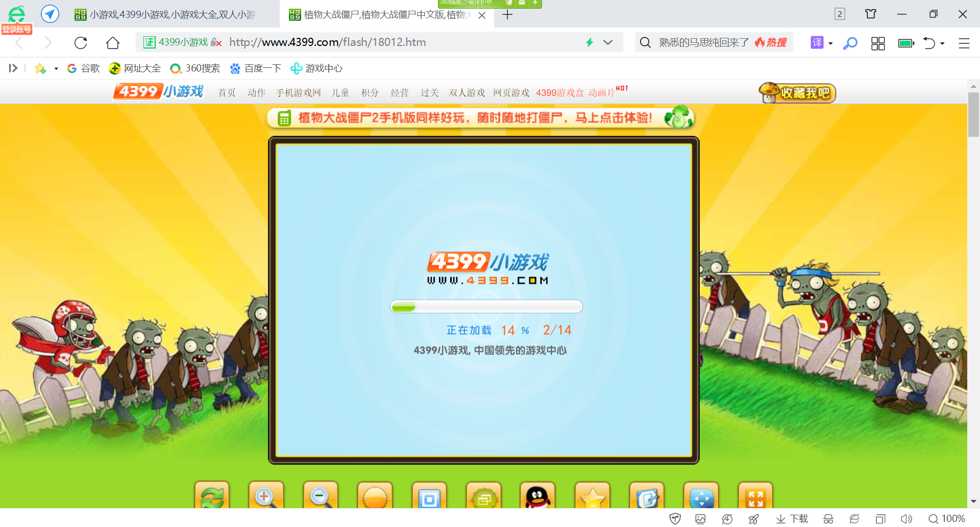Reload the page with browser refresh button
Screen dimensions: 980x527
coord(81,42)
